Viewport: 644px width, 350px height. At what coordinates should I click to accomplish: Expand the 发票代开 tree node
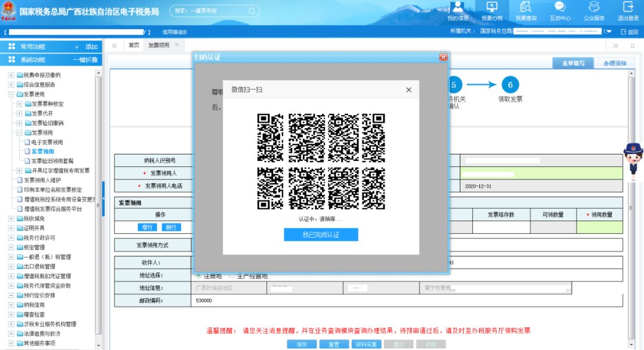pos(19,113)
